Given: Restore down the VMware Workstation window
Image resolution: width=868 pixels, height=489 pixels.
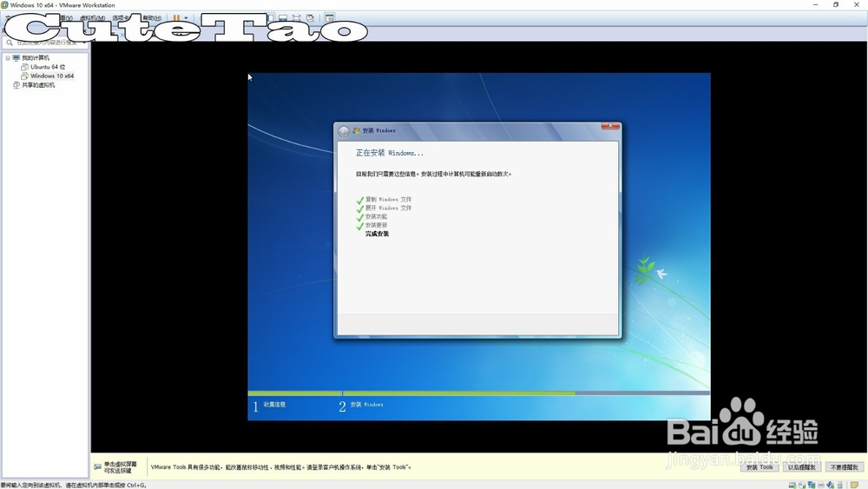Looking at the screenshot, I should [x=836, y=4].
